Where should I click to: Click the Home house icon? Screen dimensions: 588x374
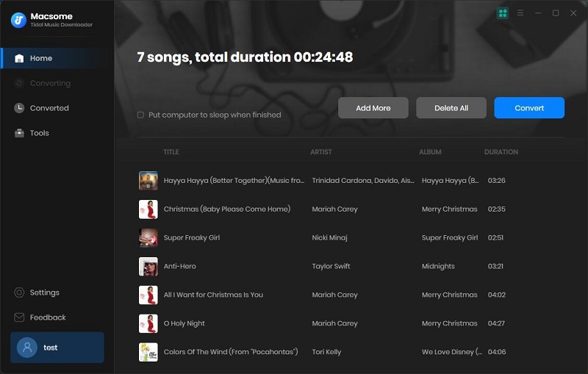click(19, 58)
